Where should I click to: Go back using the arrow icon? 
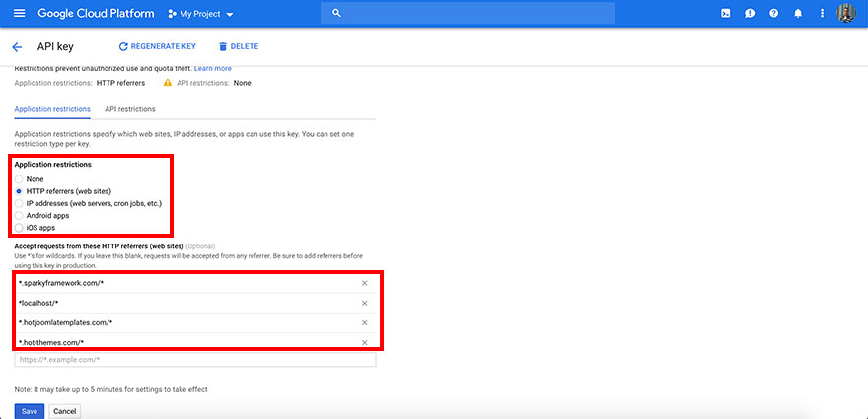pyautogui.click(x=17, y=47)
